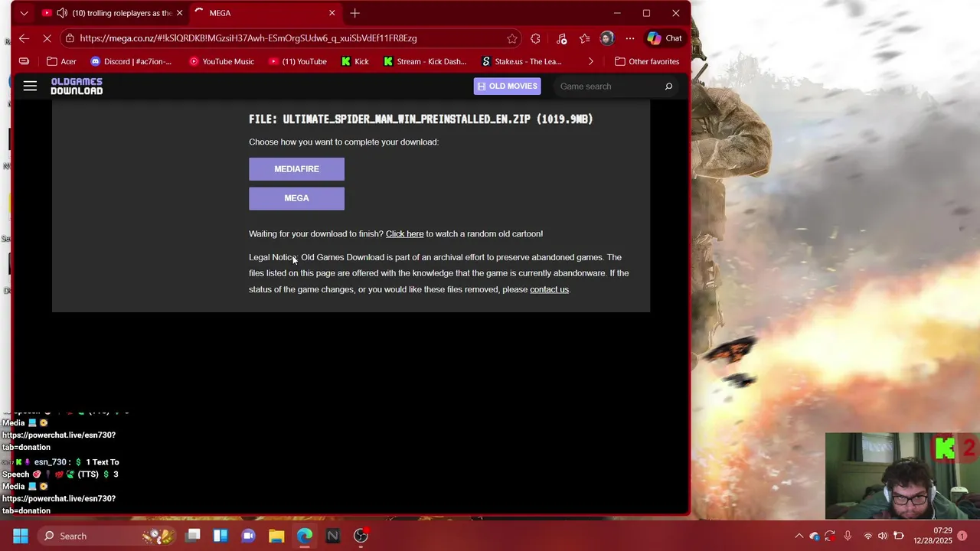Open File Explorer from the taskbar
The height and width of the screenshot is (551, 980).
(x=276, y=536)
